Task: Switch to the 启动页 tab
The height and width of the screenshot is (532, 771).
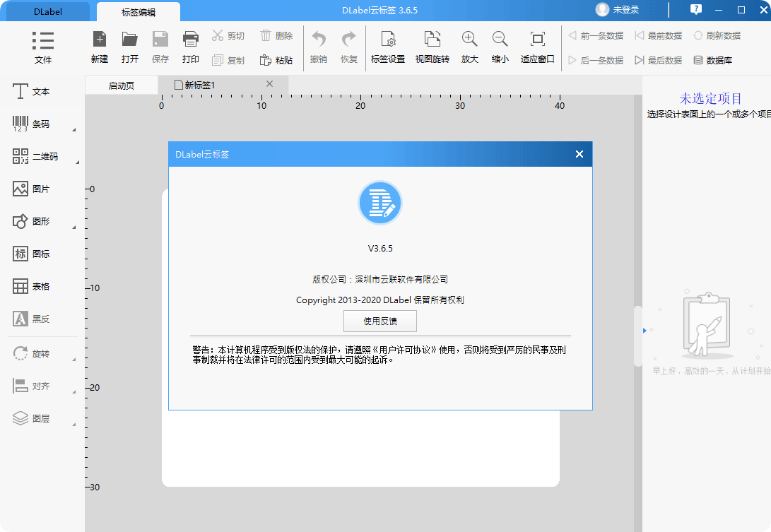Action: pyautogui.click(x=122, y=85)
